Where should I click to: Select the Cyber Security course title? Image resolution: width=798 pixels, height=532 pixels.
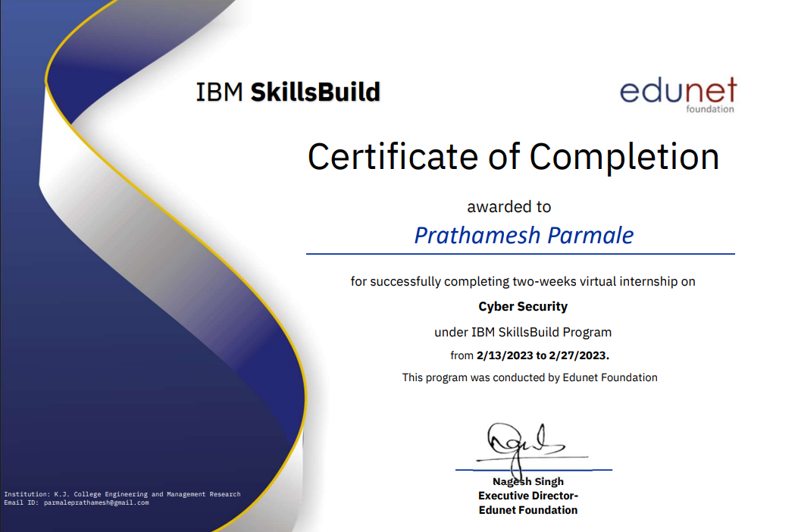pos(522,307)
